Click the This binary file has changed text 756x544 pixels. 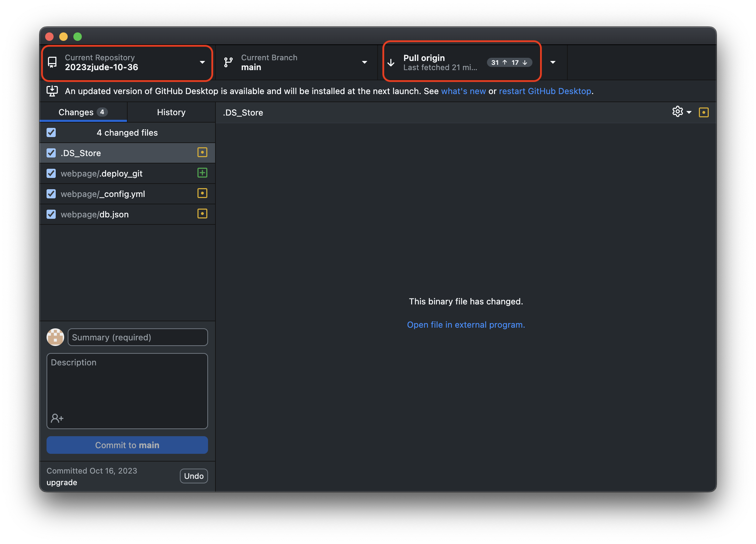click(466, 302)
